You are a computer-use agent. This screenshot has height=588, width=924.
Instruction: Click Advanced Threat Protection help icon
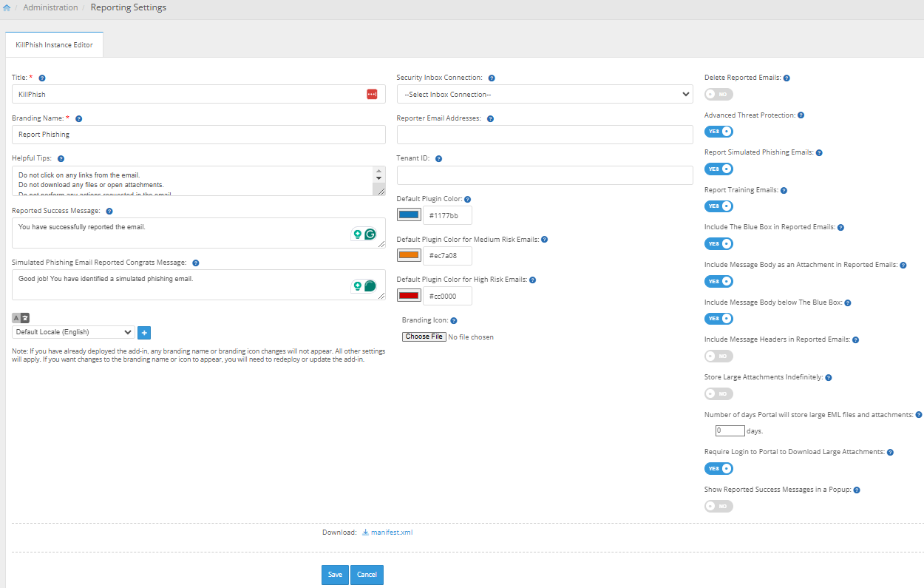[x=801, y=115]
